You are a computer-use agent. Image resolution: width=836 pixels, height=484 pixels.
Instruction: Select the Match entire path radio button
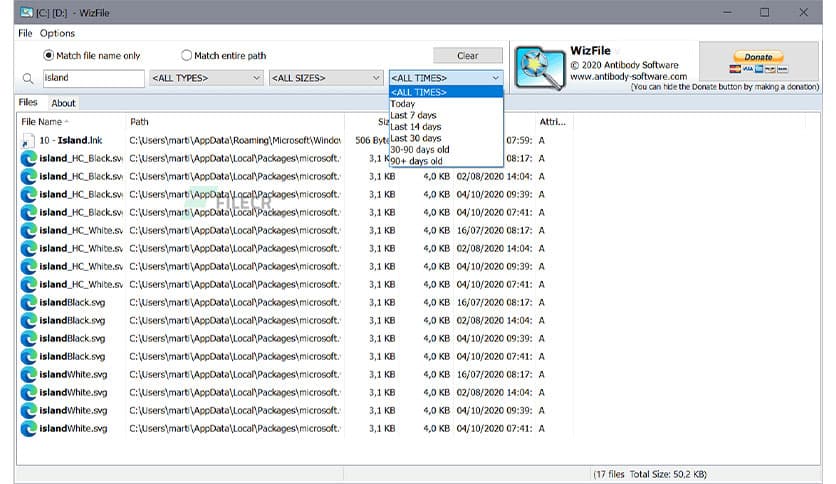tap(186, 55)
